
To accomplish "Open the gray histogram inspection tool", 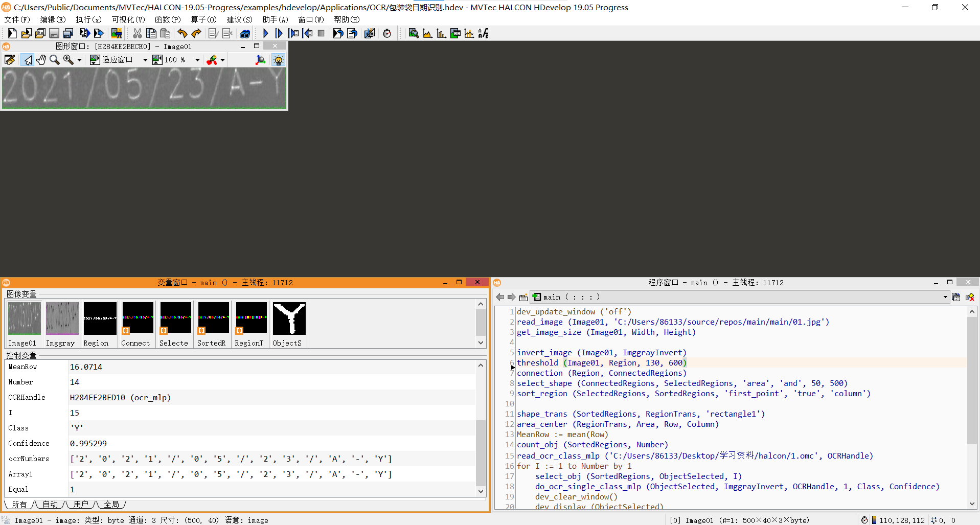I will (x=428, y=33).
